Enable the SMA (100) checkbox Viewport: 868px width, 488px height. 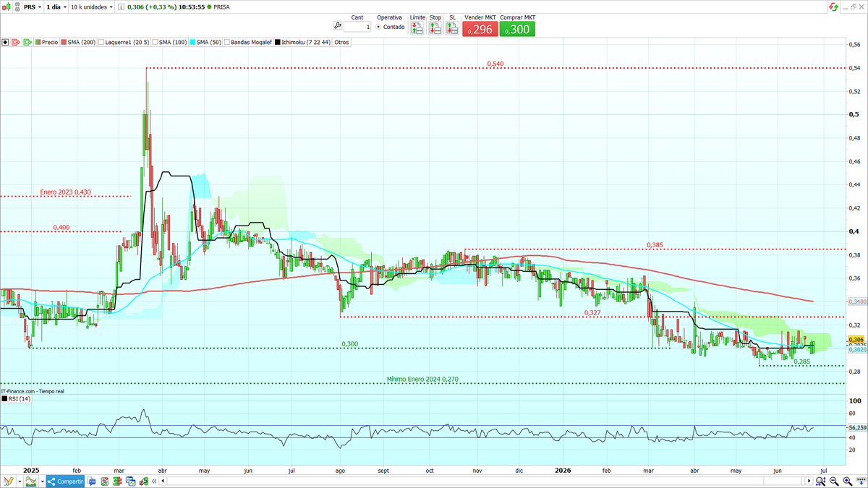(155, 42)
